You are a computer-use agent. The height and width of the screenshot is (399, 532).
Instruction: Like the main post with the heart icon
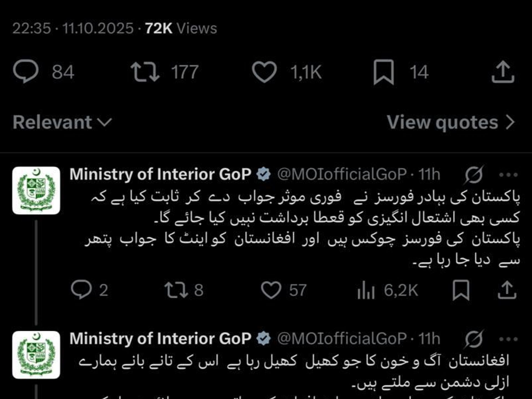pyautogui.click(x=264, y=72)
